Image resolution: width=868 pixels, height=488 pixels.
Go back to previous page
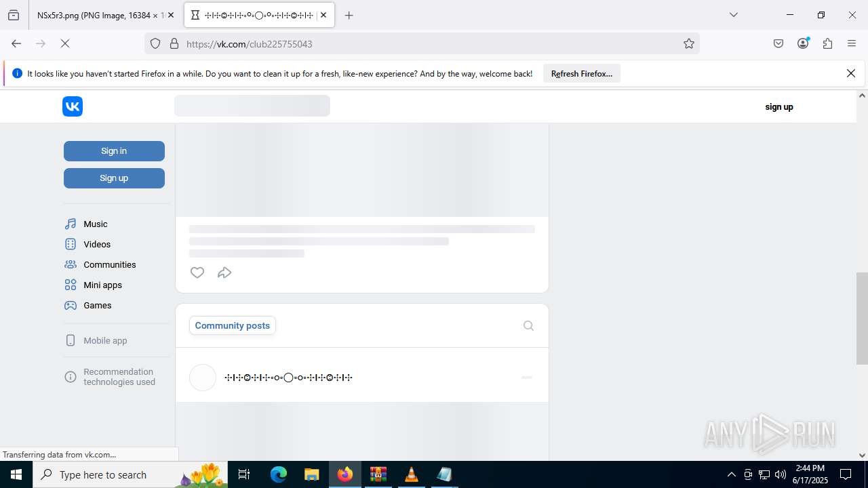(16, 43)
